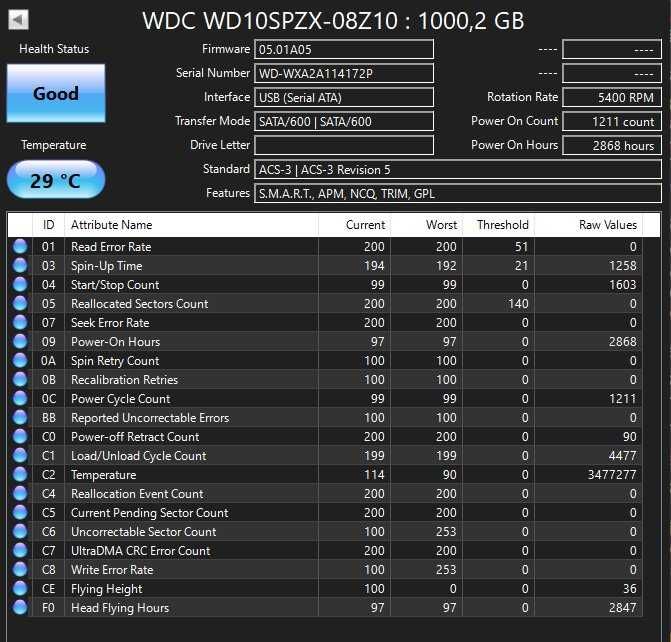Click the drive title WDC WD10SPZX-08Z10
Screen dimensions: 671x642
pos(333,21)
